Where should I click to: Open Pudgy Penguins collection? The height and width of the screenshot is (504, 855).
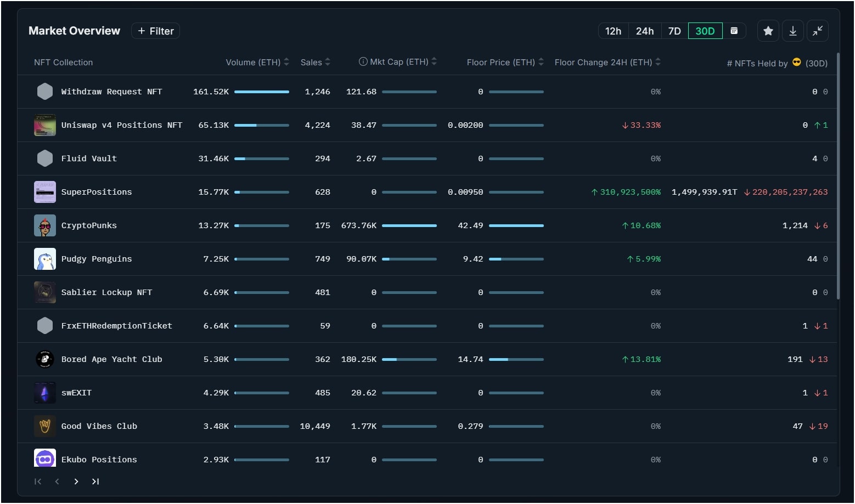click(97, 259)
